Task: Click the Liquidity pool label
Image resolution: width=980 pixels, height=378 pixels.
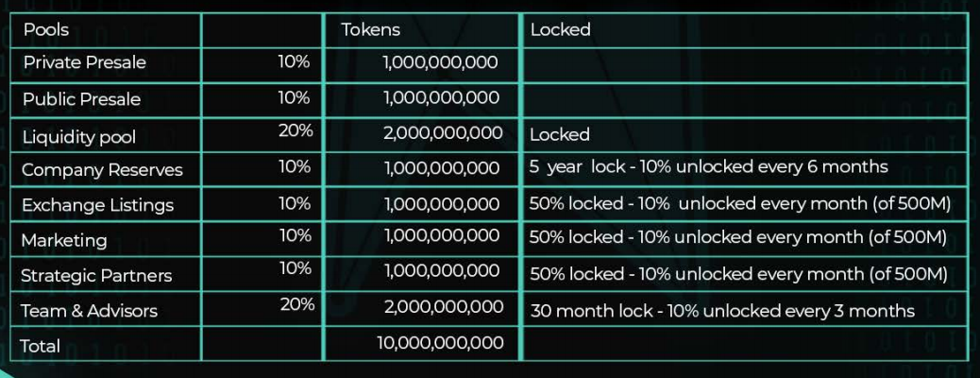Action: coord(78,137)
